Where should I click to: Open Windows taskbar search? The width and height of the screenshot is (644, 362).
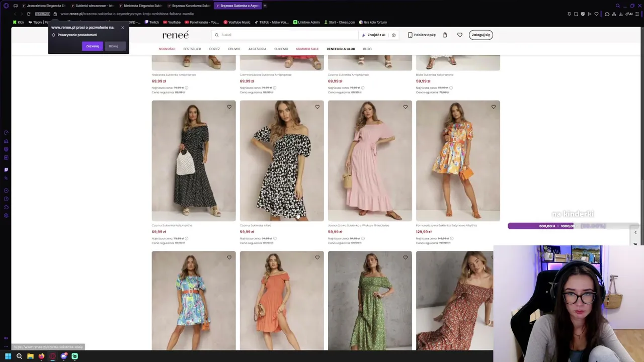19,356
